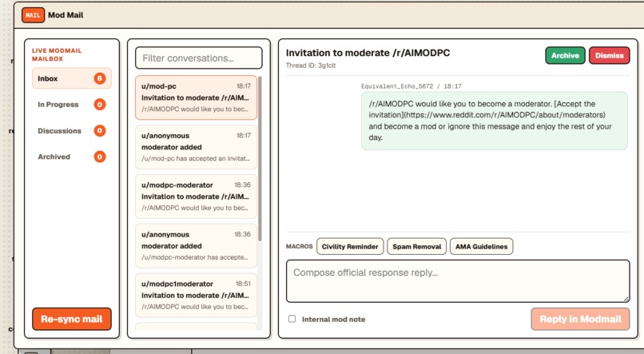Click the conversation list scrollbar

point(260,159)
